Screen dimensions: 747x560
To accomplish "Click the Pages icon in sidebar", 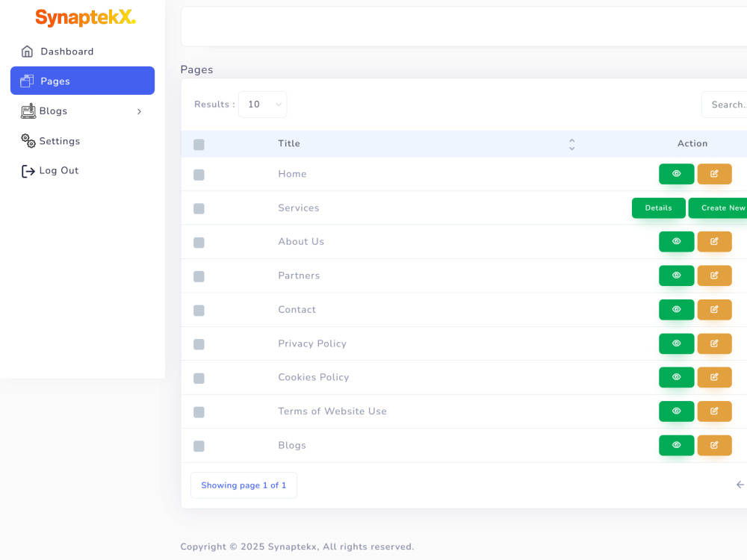I will (x=27, y=81).
